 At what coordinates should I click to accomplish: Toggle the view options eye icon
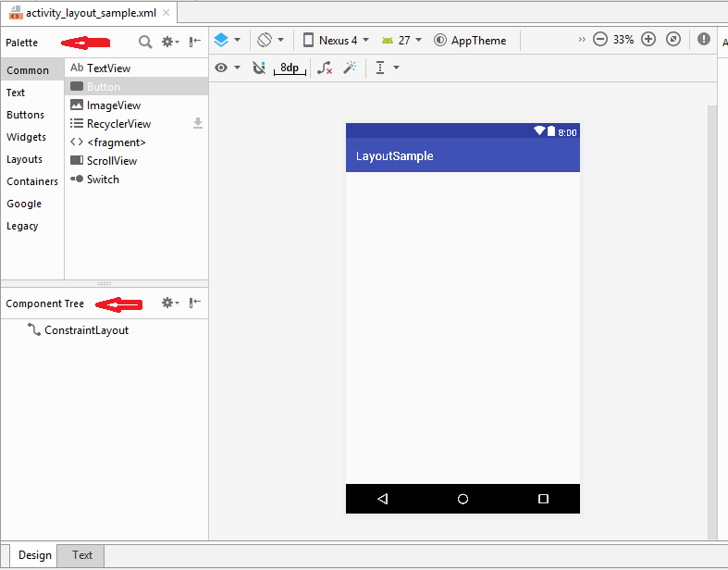(x=227, y=68)
